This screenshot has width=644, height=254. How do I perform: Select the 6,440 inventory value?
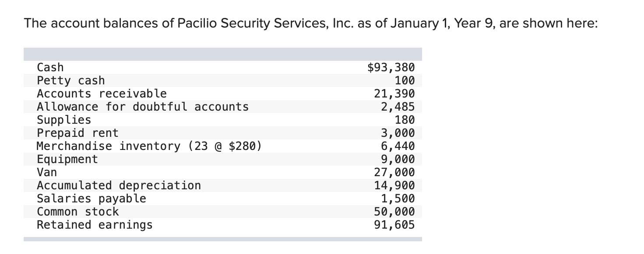pos(398,146)
